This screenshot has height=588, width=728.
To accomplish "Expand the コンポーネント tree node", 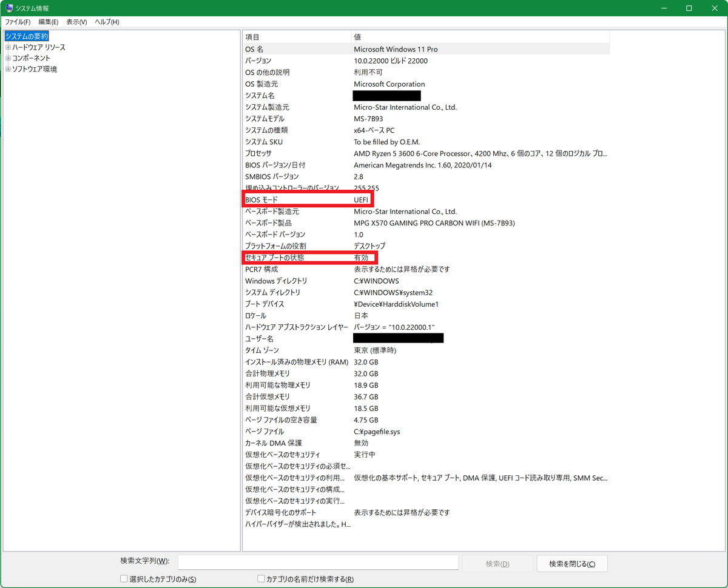I will (8, 58).
